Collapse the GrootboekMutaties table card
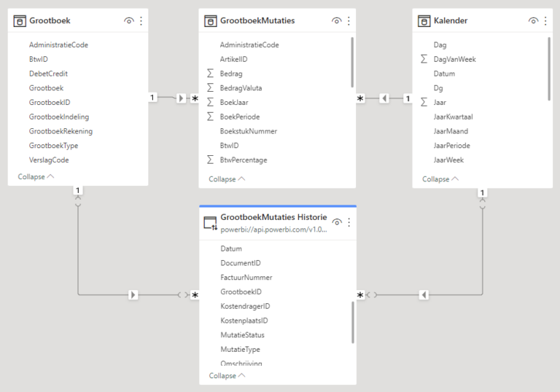The height and width of the screenshot is (392, 560). (x=227, y=179)
